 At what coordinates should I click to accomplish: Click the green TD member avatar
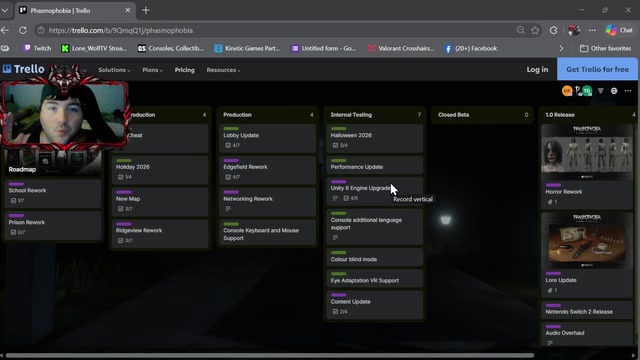(x=587, y=91)
